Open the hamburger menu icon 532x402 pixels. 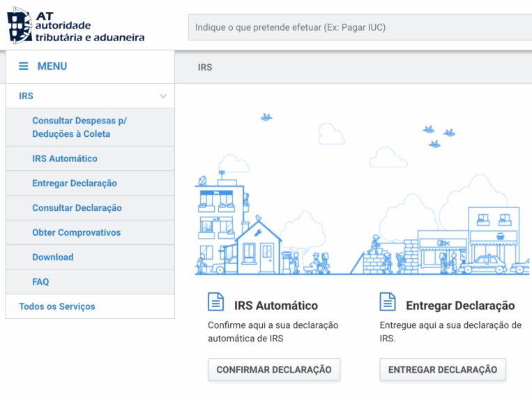point(24,66)
